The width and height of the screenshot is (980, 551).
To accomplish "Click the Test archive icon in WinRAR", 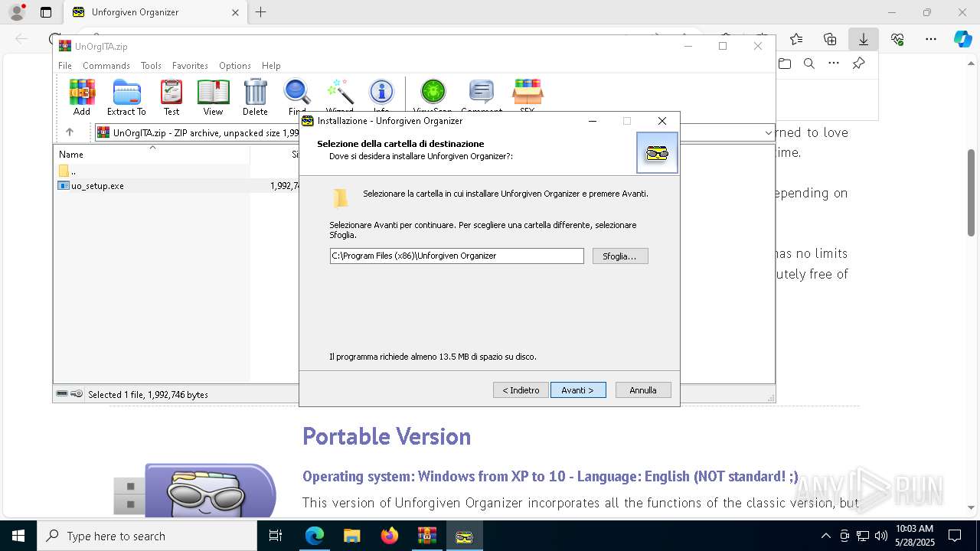I will click(171, 97).
